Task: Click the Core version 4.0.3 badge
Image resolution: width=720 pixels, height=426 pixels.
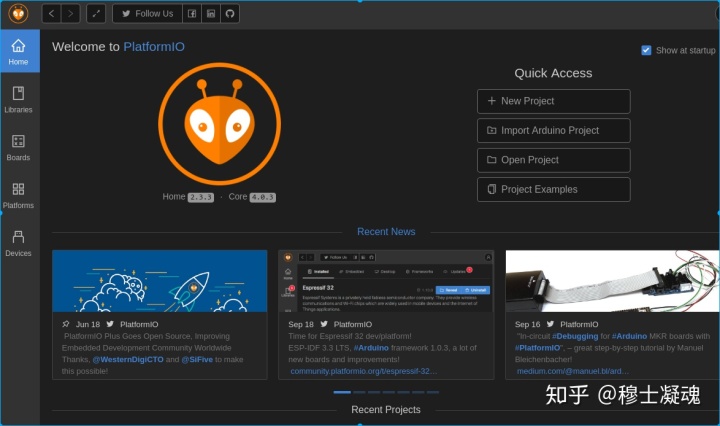Action: click(263, 197)
